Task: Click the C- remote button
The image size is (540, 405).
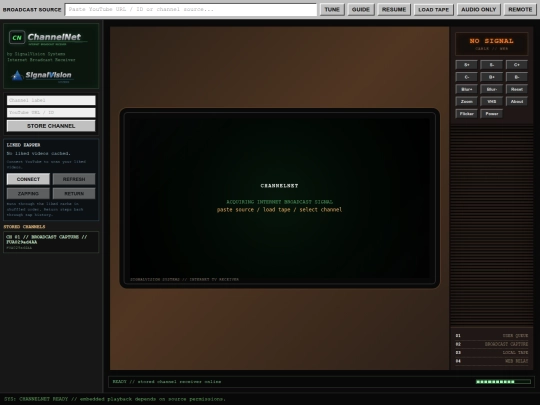Action: (467, 77)
